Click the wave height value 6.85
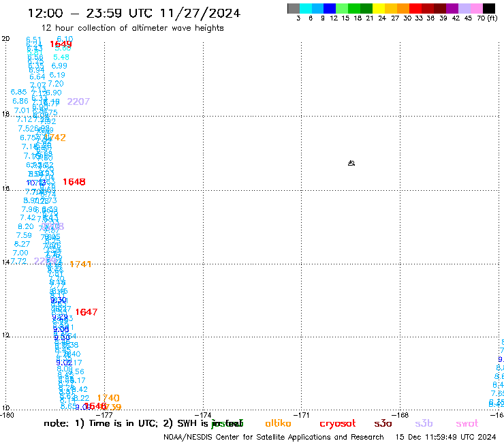504x443 pixels. [x=18, y=92]
